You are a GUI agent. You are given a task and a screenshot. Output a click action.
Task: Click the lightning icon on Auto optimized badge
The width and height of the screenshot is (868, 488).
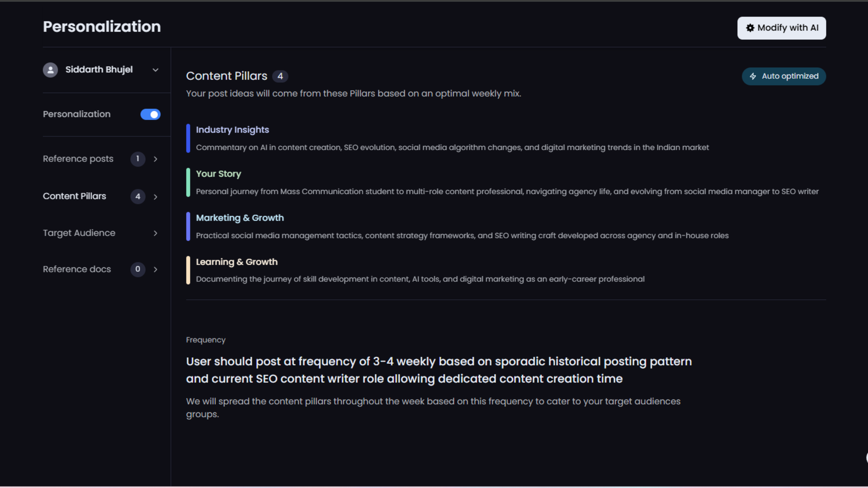tap(753, 76)
